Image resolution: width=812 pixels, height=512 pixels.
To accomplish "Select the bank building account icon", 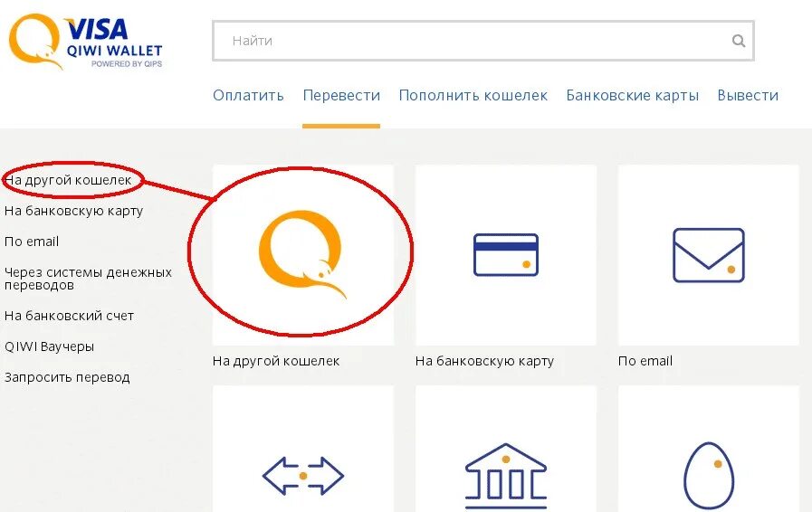I will [506, 475].
